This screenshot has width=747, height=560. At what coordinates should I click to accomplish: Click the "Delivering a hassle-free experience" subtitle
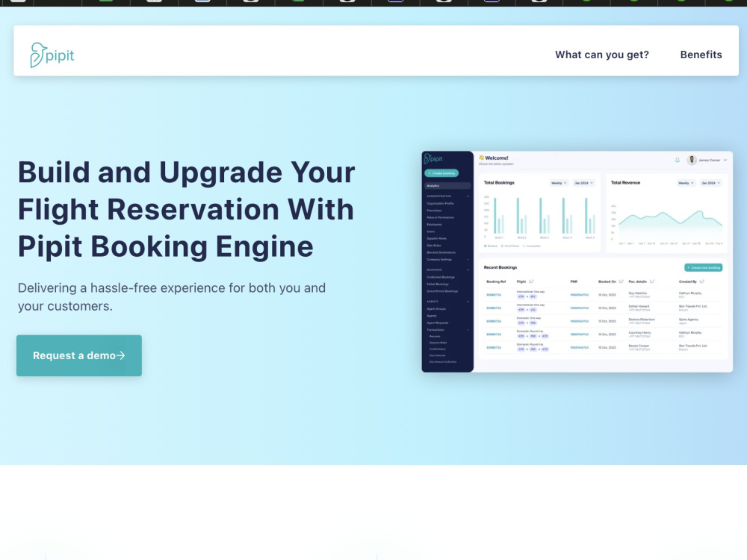(x=172, y=296)
